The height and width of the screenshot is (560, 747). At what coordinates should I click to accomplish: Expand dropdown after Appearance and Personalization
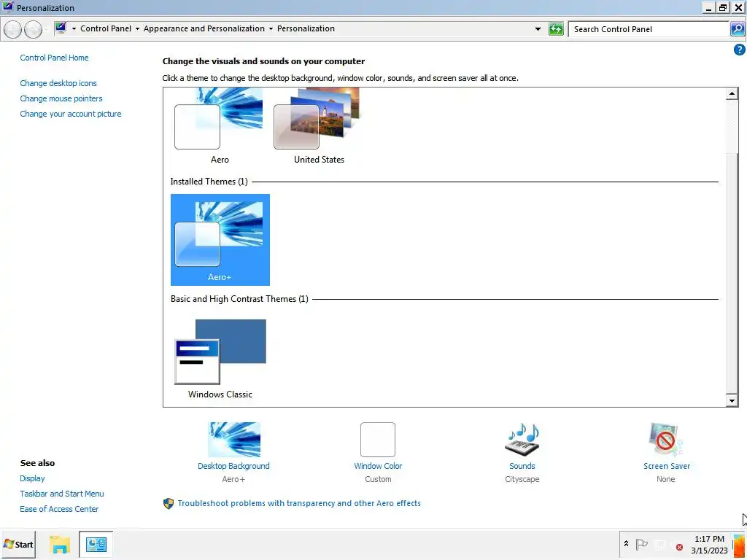tap(271, 29)
